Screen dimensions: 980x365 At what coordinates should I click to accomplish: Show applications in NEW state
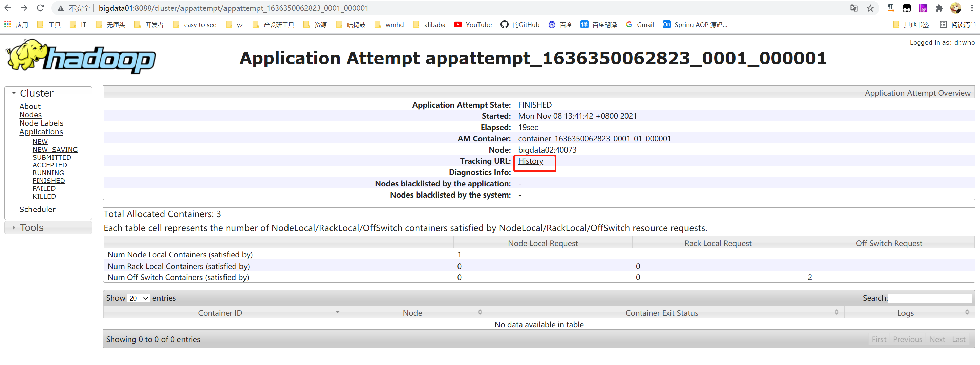(40, 142)
